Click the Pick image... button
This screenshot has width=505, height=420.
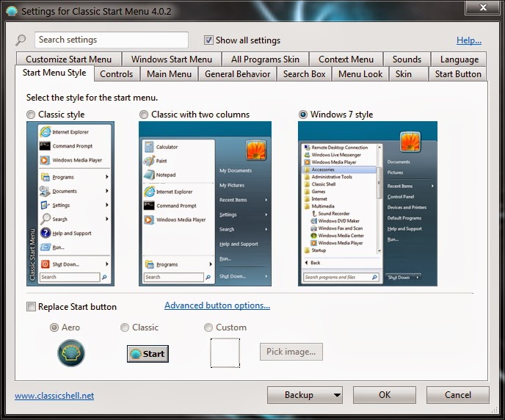(291, 352)
